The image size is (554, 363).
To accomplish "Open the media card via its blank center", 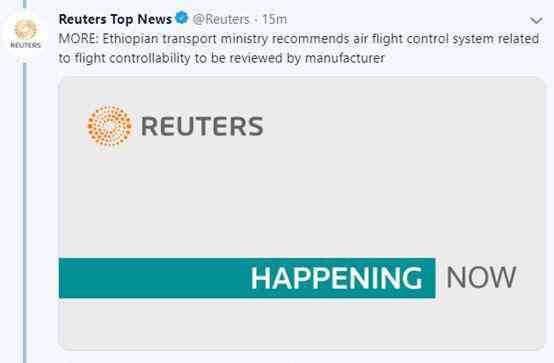I will click(301, 198).
